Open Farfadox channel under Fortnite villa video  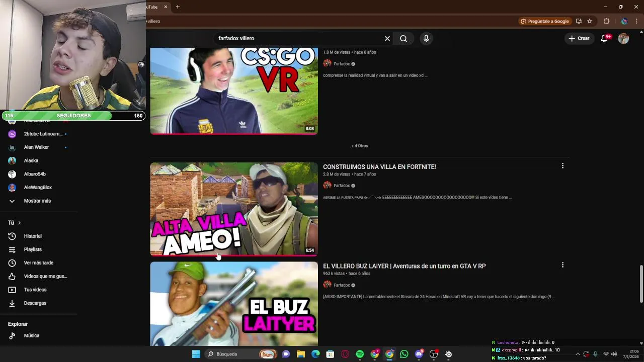(342, 186)
